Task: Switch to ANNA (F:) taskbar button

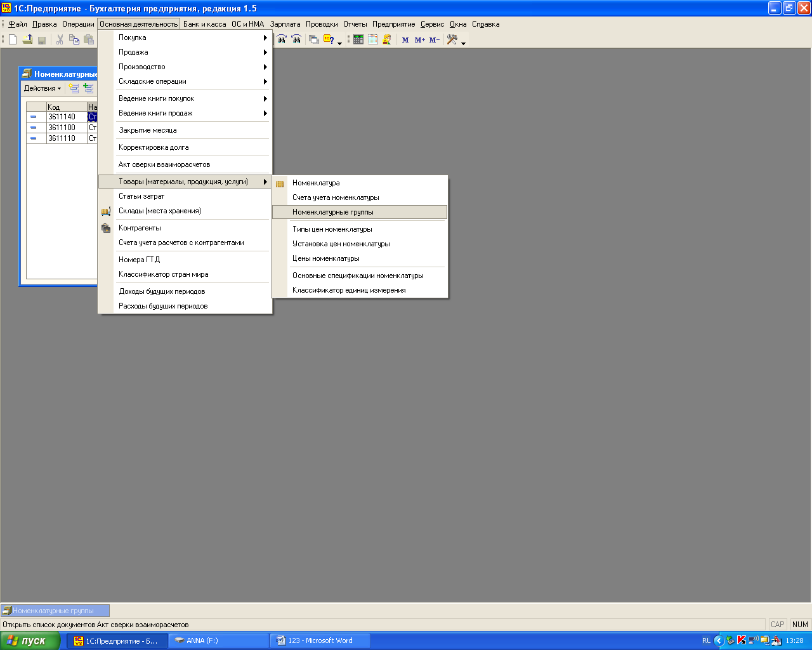Action: pos(219,640)
